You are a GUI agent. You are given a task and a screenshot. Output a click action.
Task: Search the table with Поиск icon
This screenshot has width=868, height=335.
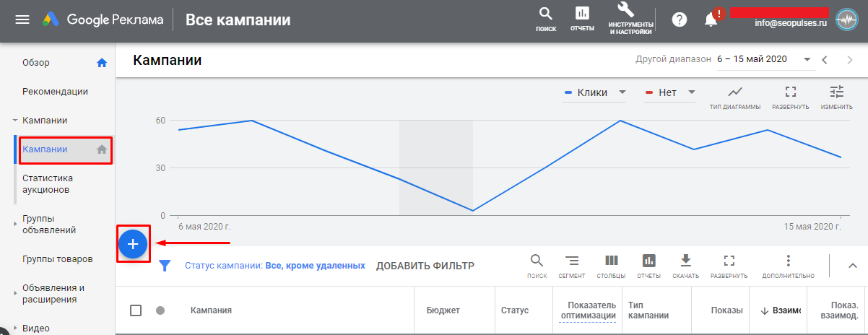(537, 266)
